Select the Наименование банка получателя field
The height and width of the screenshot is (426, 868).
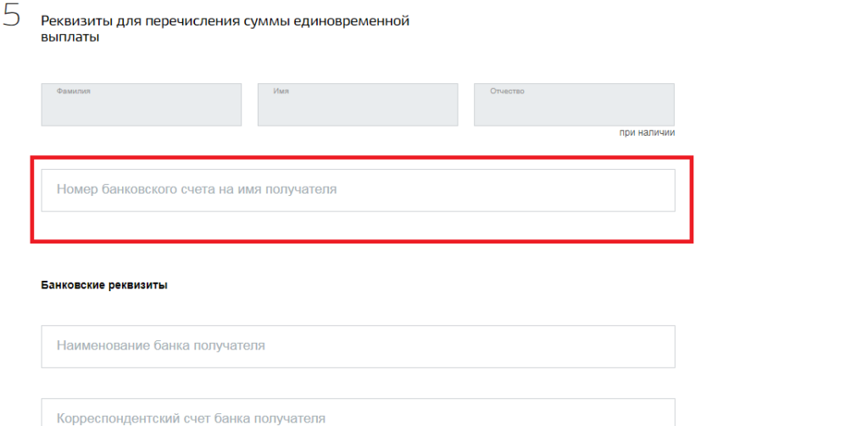pos(359,347)
